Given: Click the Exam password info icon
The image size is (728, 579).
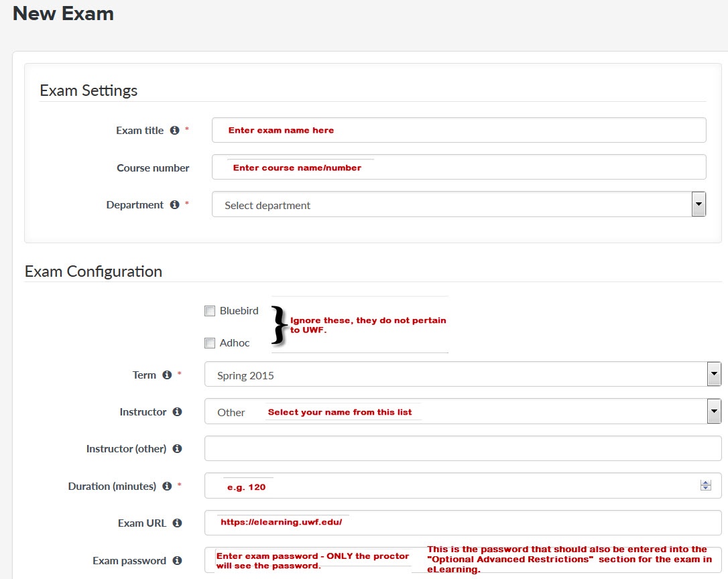Looking at the screenshot, I should [x=177, y=560].
